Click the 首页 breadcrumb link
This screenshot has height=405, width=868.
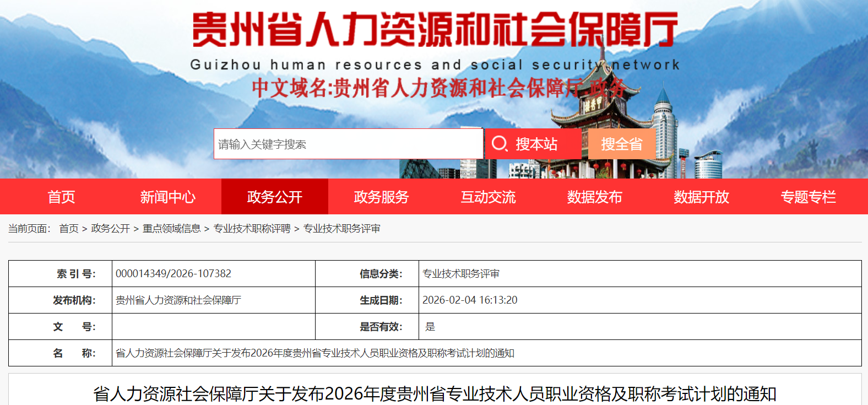pos(69,229)
